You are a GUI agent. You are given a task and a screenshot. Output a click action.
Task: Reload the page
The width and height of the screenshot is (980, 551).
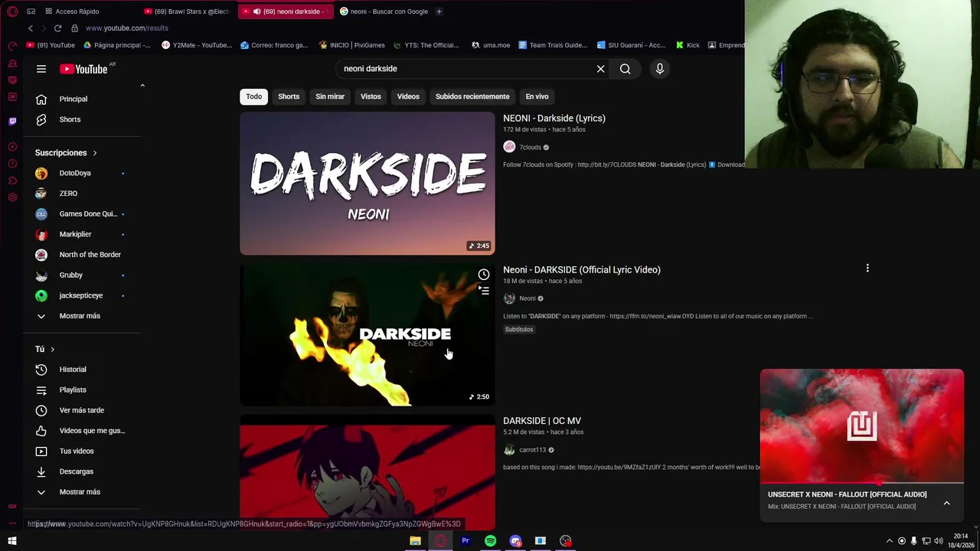57,28
